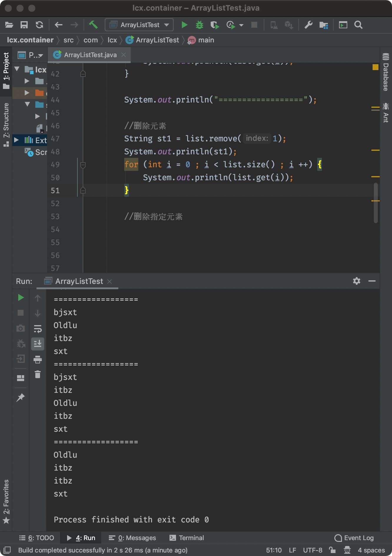Screen dimensions: 392x556
Task: Open the 4: Run tool tab
Action: [81, 538]
